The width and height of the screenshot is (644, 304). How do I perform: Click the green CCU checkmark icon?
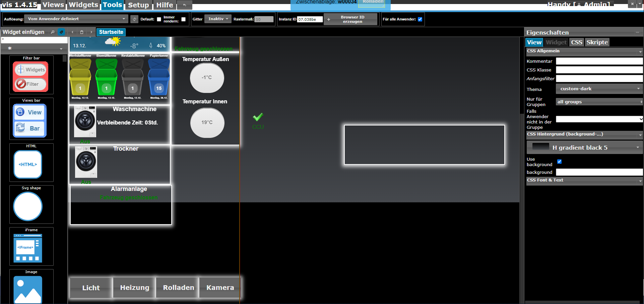pos(258,117)
